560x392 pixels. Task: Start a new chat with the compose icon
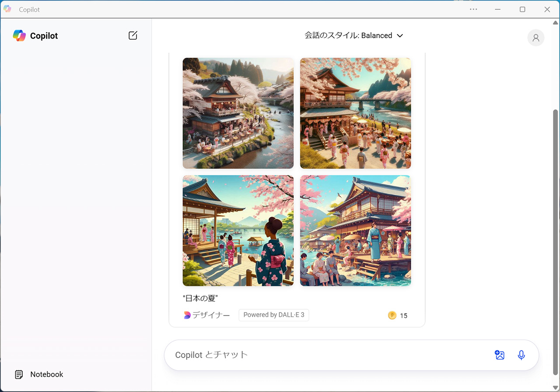pos(133,36)
